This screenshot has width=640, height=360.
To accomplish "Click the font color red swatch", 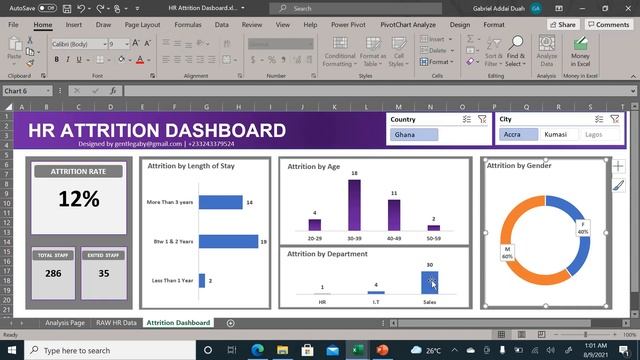I will [140, 60].
